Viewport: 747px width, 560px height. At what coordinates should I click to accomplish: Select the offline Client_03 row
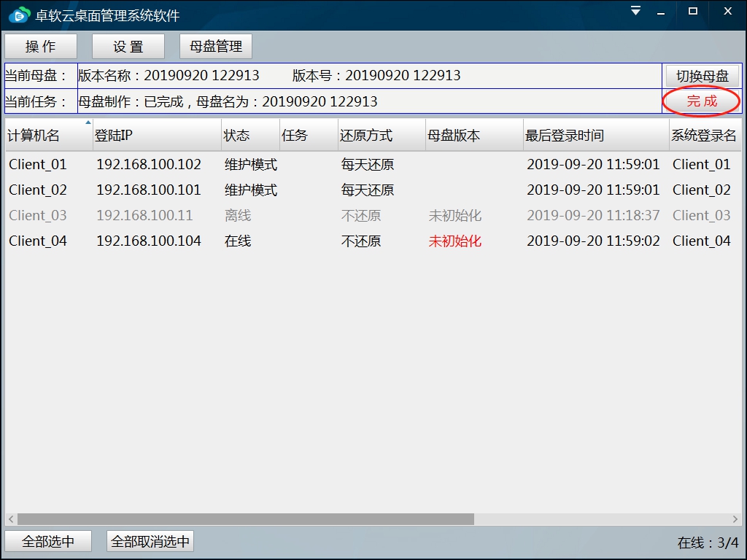coord(38,216)
